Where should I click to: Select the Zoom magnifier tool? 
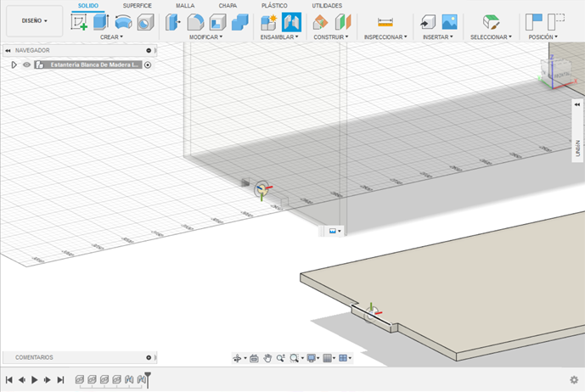[x=280, y=358]
